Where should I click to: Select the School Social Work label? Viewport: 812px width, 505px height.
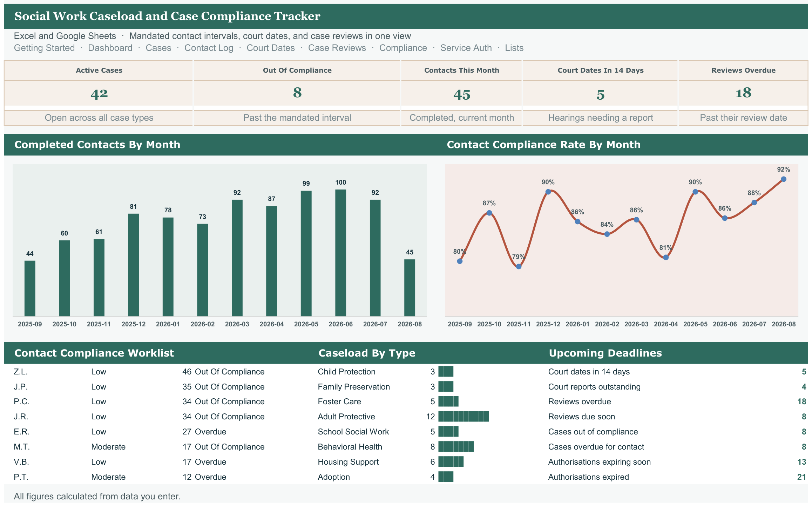353,432
